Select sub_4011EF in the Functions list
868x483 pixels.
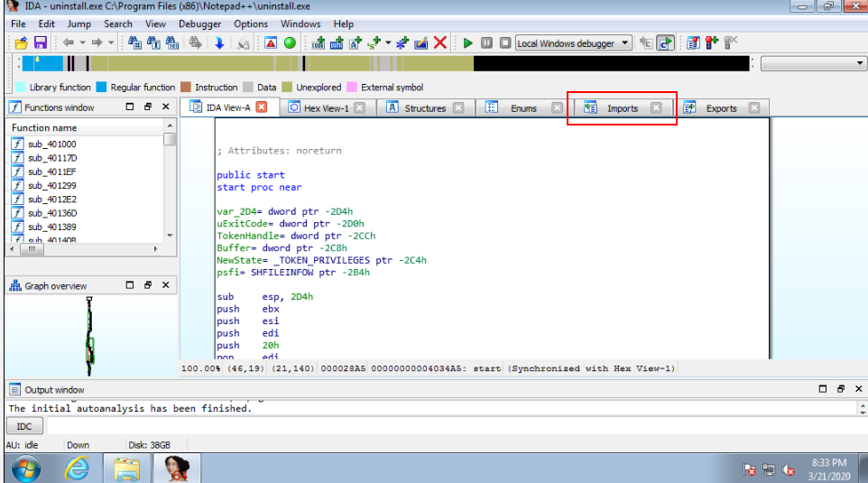click(51, 172)
